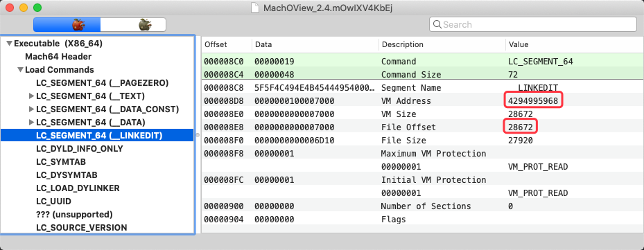Image resolution: width=644 pixels, height=250 pixels.
Task: Click the magnifier icon in search field
Action: (437, 25)
